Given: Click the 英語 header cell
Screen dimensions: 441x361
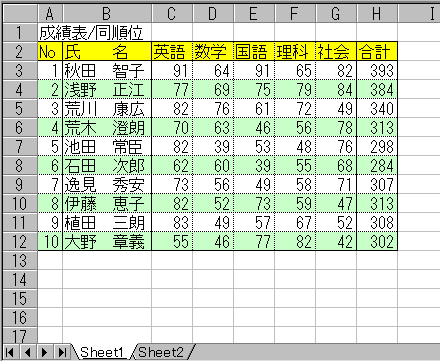Looking at the screenshot, I should tap(172, 51).
